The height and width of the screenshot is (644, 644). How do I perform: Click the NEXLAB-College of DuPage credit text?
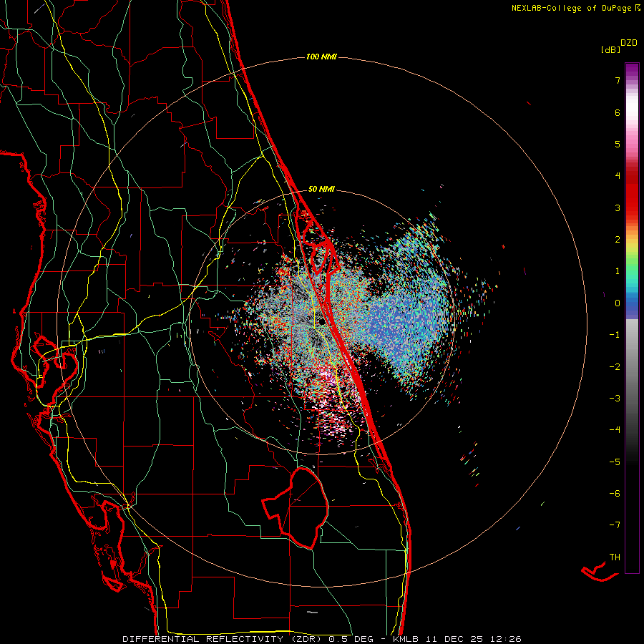(571, 8)
